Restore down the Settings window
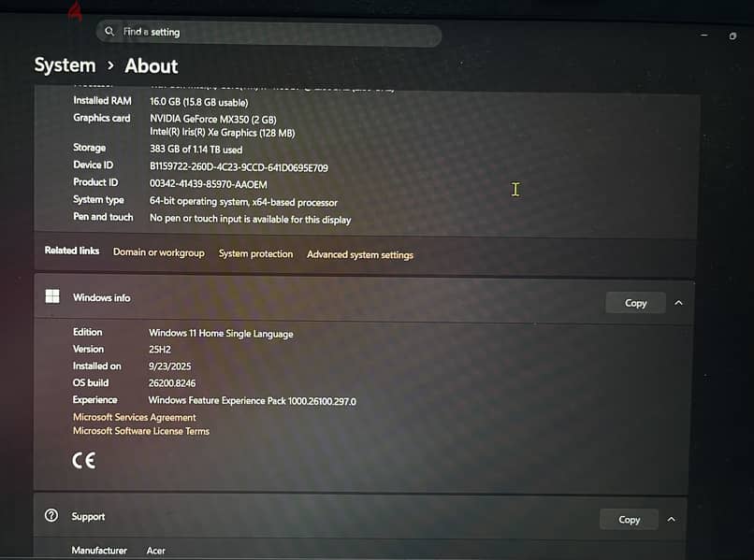 (x=732, y=36)
